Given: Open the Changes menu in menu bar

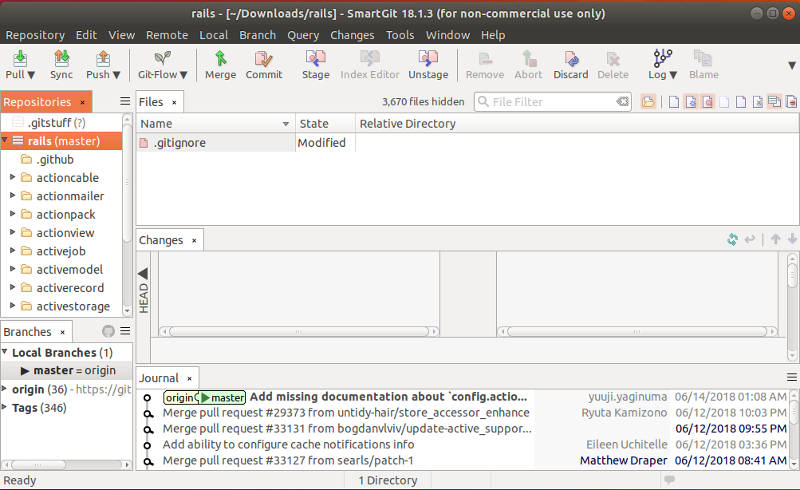Looking at the screenshot, I should [352, 34].
